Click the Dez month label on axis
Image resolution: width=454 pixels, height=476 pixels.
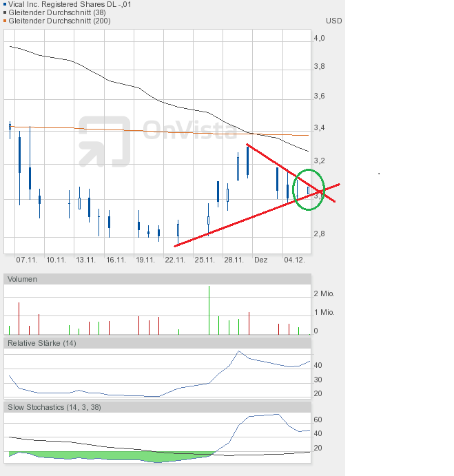point(260,260)
